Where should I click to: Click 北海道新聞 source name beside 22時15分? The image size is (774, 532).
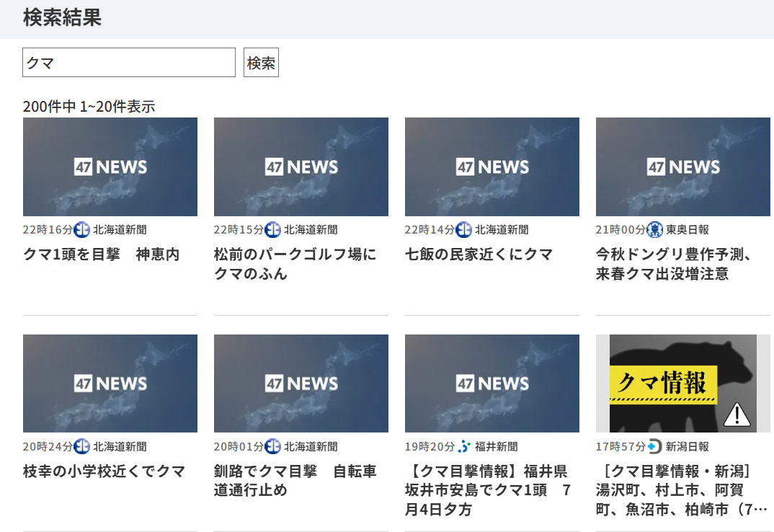pos(311,230)
